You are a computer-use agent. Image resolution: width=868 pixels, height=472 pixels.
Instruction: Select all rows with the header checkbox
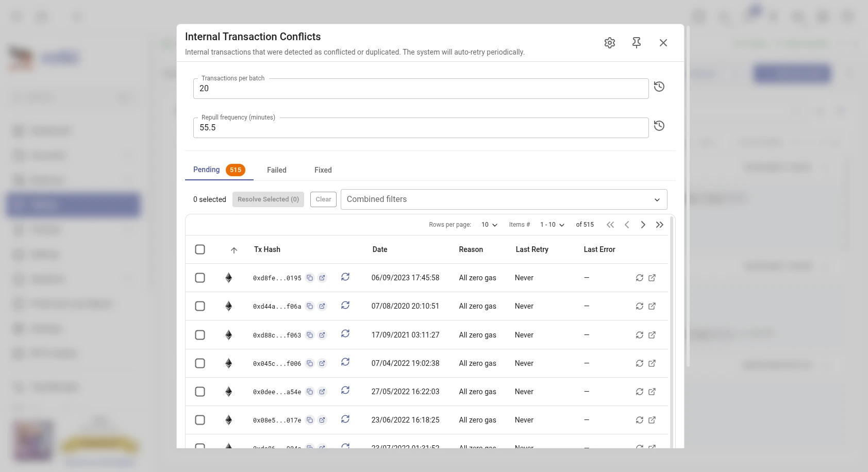coord(200,249)
